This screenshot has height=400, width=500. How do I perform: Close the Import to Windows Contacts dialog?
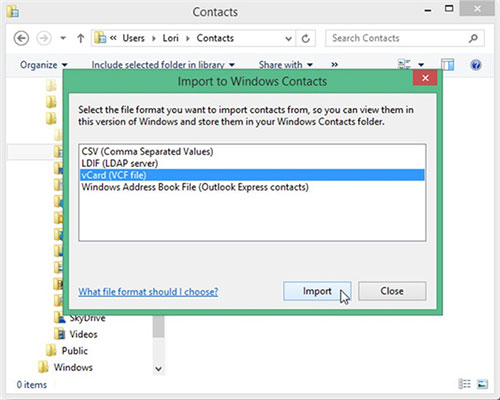tap(425, 78)
